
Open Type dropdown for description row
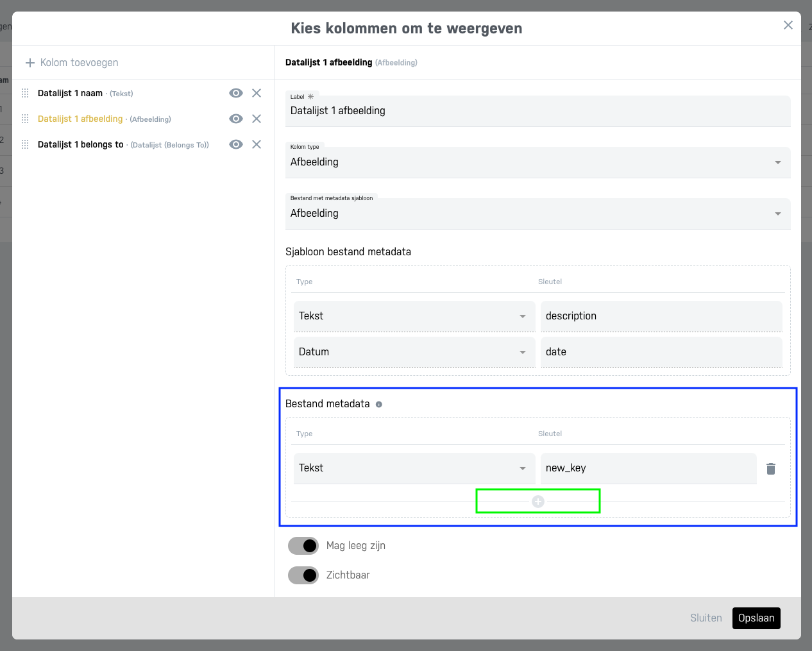click(x=414, y=316)
